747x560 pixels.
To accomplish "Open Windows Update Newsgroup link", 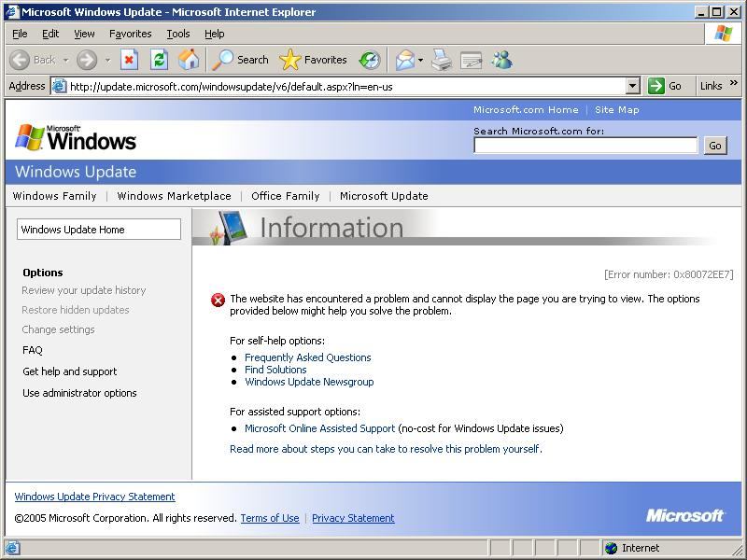I will [x=309, y=382].
